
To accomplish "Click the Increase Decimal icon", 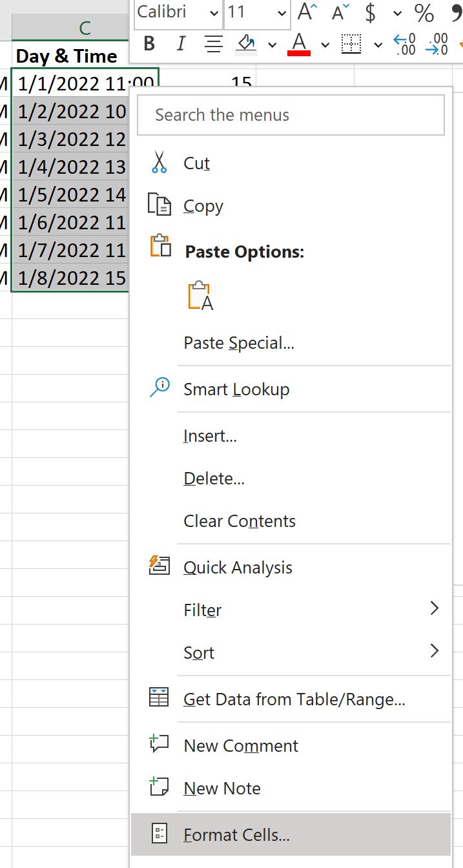I will point(405,44).
